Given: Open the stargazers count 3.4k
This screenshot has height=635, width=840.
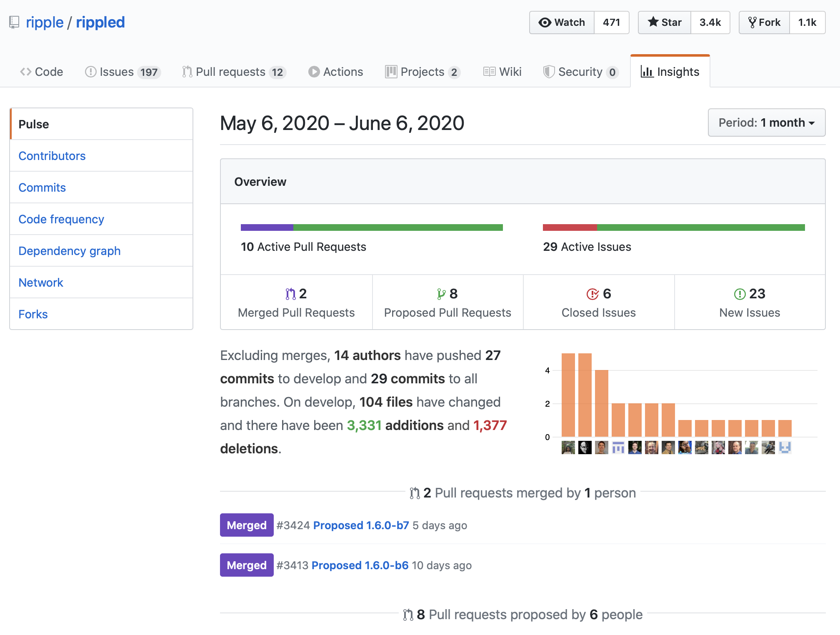Looking at the screenshot, I should (710, 22).
